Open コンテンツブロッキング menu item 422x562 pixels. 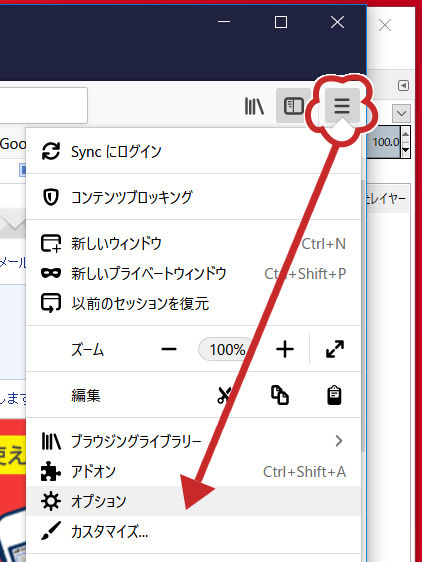pyautogui.click(x=193, y=197)
